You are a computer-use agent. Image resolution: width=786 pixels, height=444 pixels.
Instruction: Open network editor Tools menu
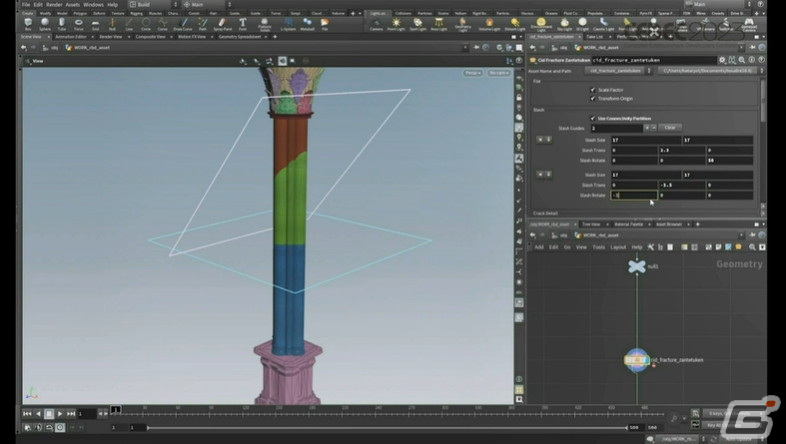click(599, 247)
